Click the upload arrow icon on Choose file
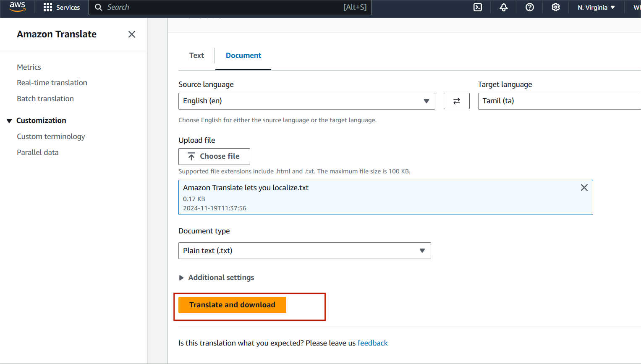Image resolution: width=641 pixels, height=364 pixels. (191, 157)
